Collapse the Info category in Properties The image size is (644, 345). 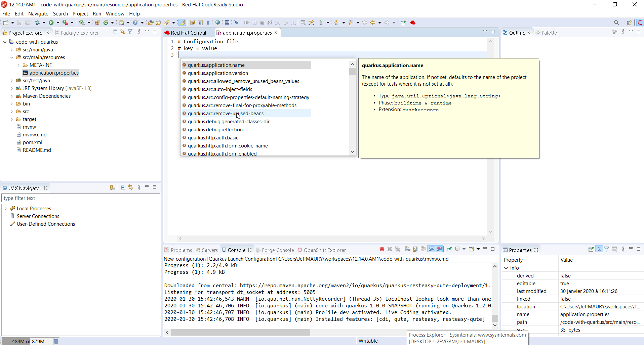point(506,268)
